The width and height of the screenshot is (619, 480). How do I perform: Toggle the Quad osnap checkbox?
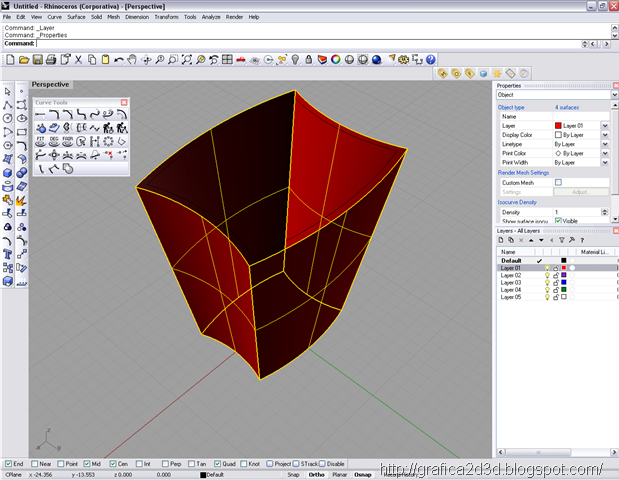218,463
